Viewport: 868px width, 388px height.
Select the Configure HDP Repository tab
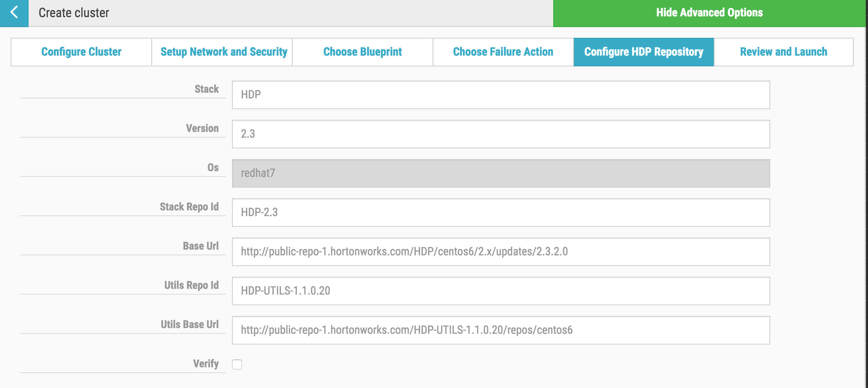tap(644, 52)
